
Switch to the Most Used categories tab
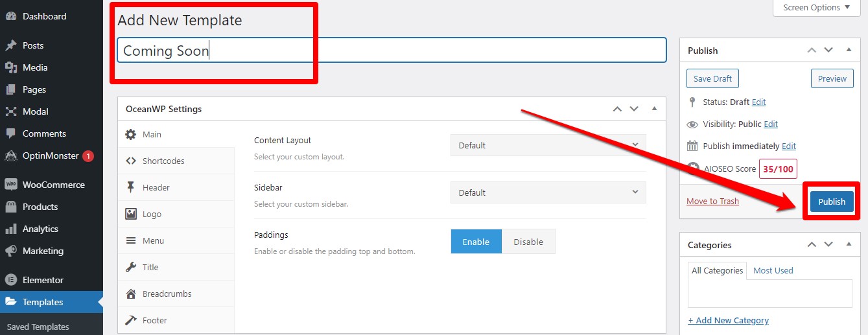click(773, 270)
